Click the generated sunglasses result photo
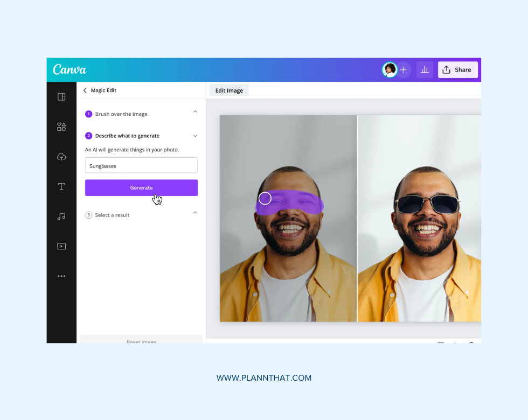 click(419, 219)
